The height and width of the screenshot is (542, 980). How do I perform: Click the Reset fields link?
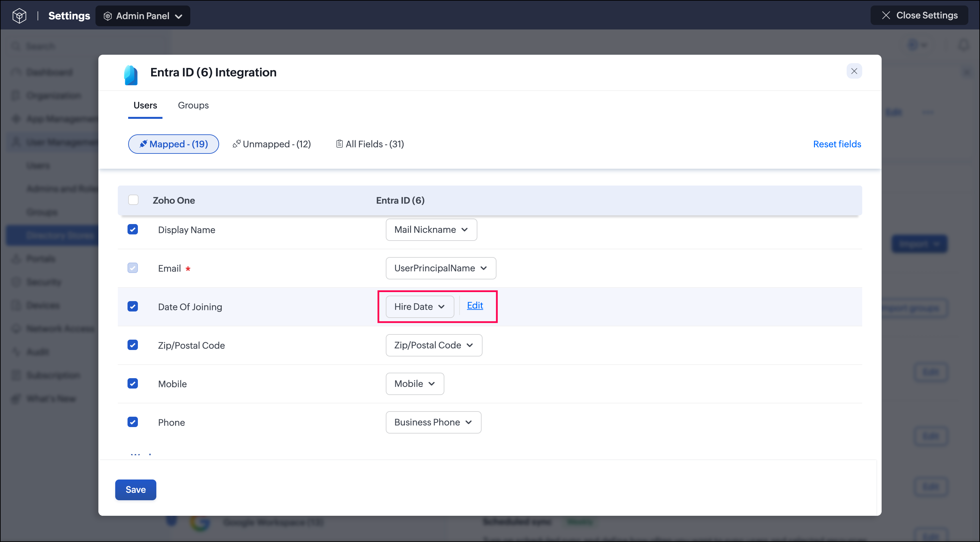[837, 144]
